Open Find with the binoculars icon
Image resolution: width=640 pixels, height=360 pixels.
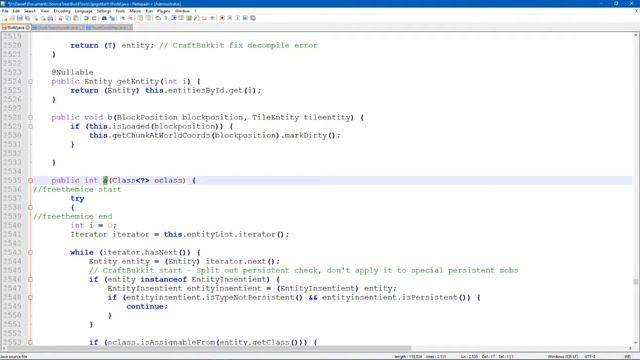[x=104, y=18]
